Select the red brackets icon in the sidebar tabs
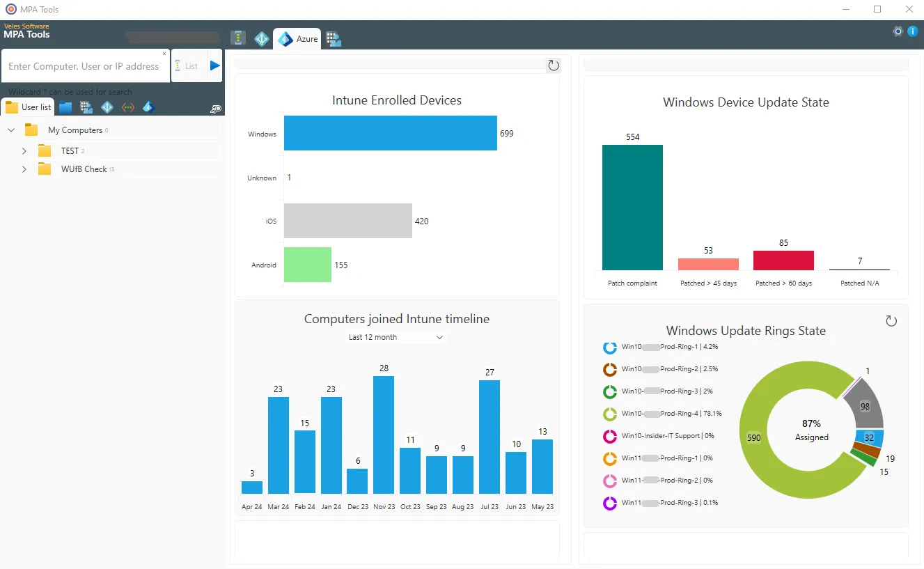The height and width of the screenshot is (569, 924). click(128, 107)
